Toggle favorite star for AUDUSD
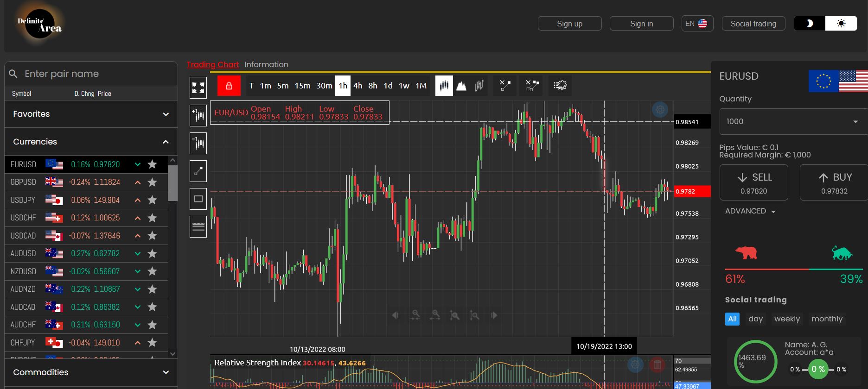The height and width of the screenshot is (389, 868). [152, 253]
